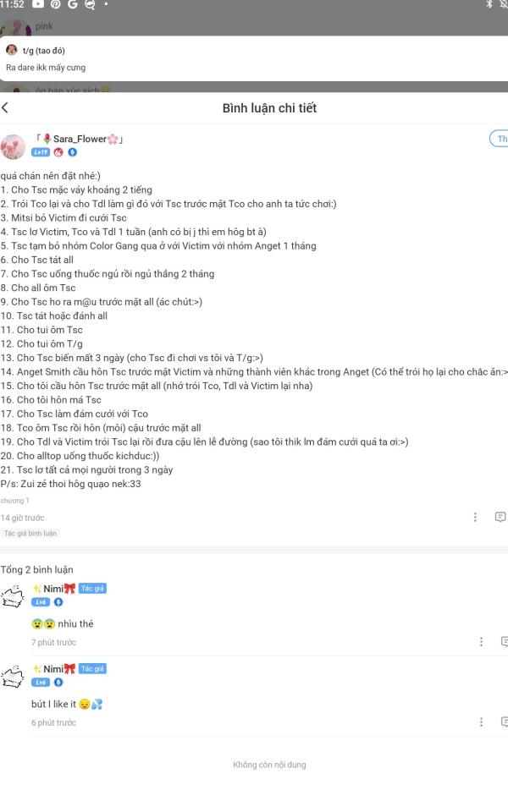Tap 'Tác giả' badge on second Nimi reply

coord(92,668)
